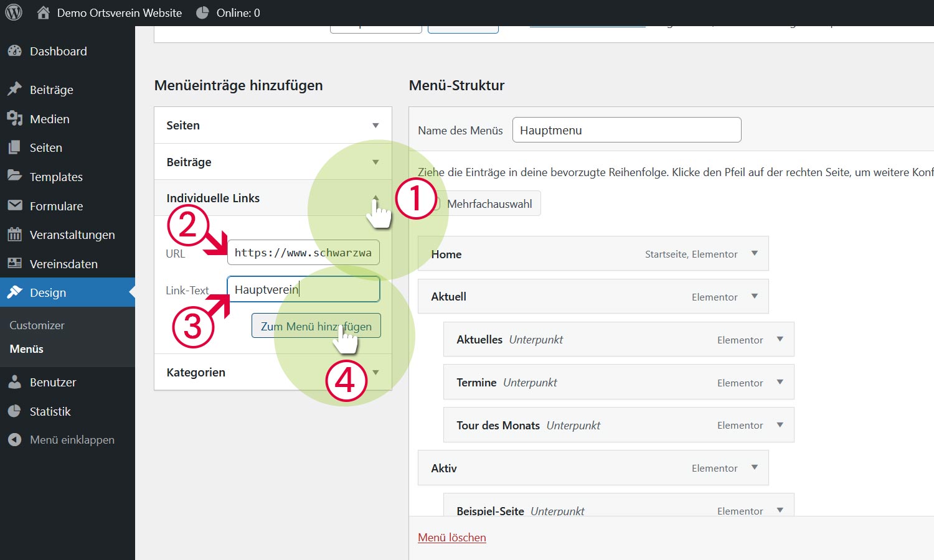Click the home icon beside Demo Ortsverein Website

43,12
